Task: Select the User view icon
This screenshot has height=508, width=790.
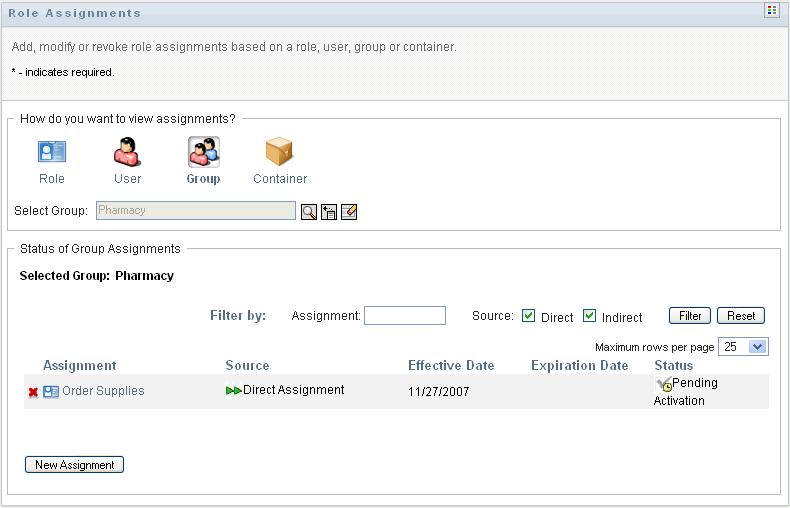Action: pyautogui.click(x=127, y=153)
